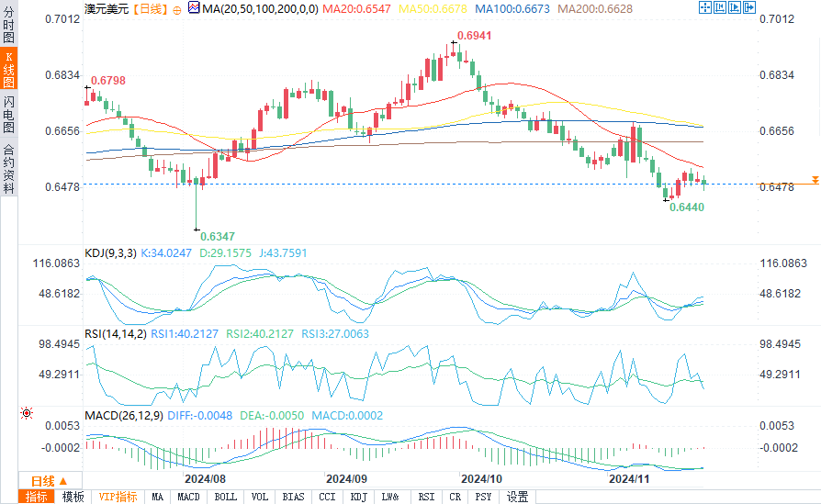Switch to the 分时图 side tab
The width and height of the screenshot is (821, 504).
click(8, 27)
